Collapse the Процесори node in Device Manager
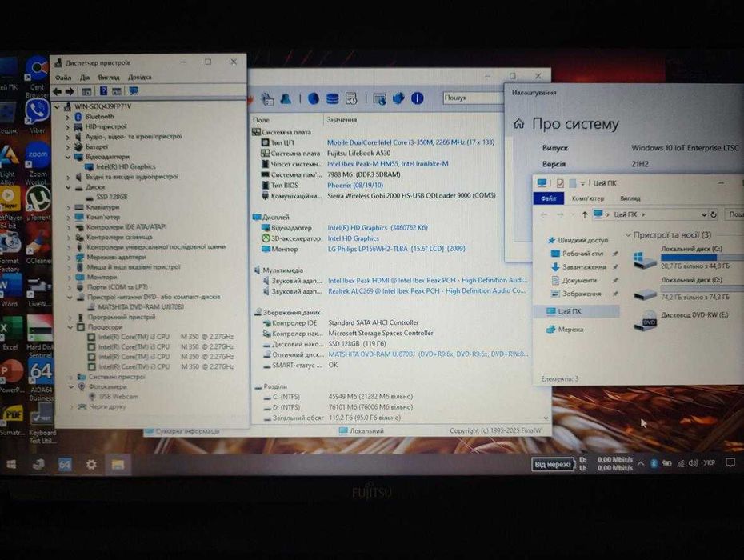 [x=70, y=327]
